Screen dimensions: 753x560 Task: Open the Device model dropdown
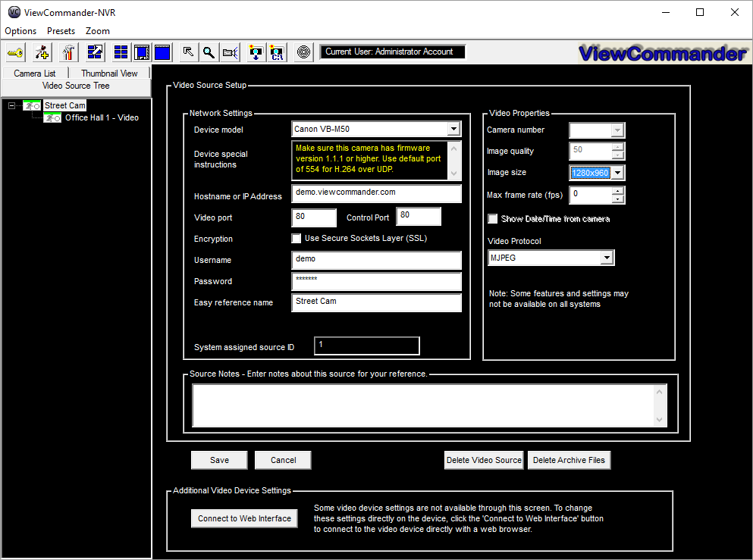point(453,129)
